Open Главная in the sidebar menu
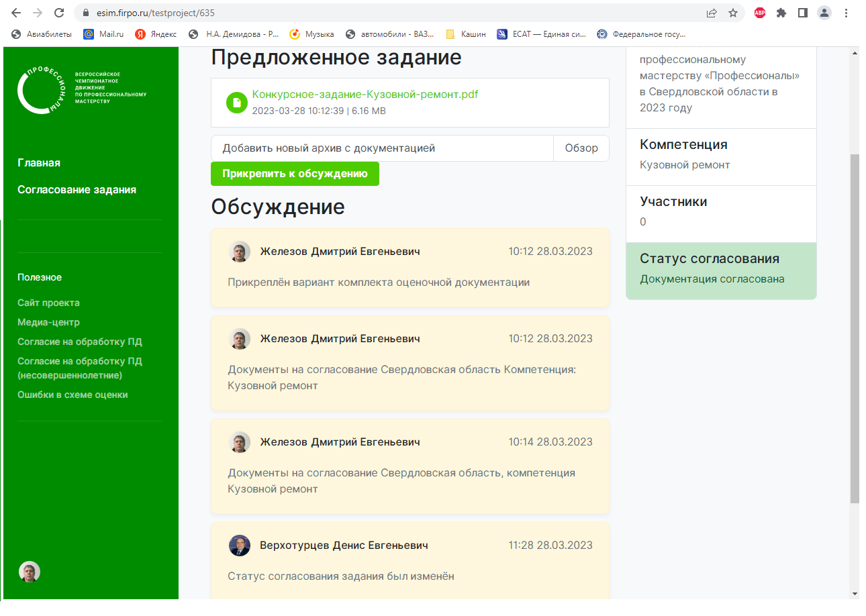Viewport: 866px width, 616px height. [39, 163]
